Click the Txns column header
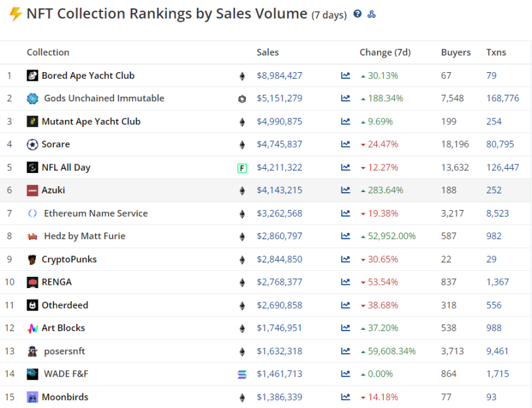The width and height of the screenshot is (532, 408). click(x=496, y=52)
